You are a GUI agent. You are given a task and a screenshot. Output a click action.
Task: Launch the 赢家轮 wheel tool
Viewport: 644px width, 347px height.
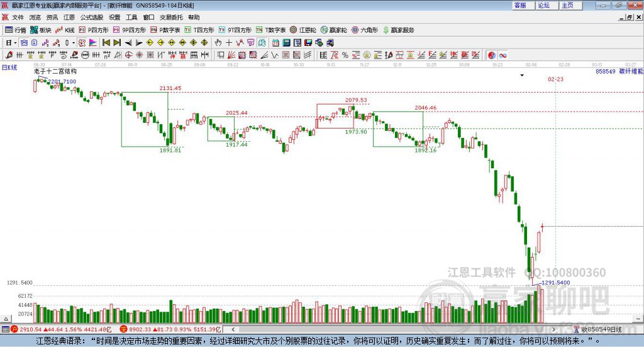pos(334,30)
